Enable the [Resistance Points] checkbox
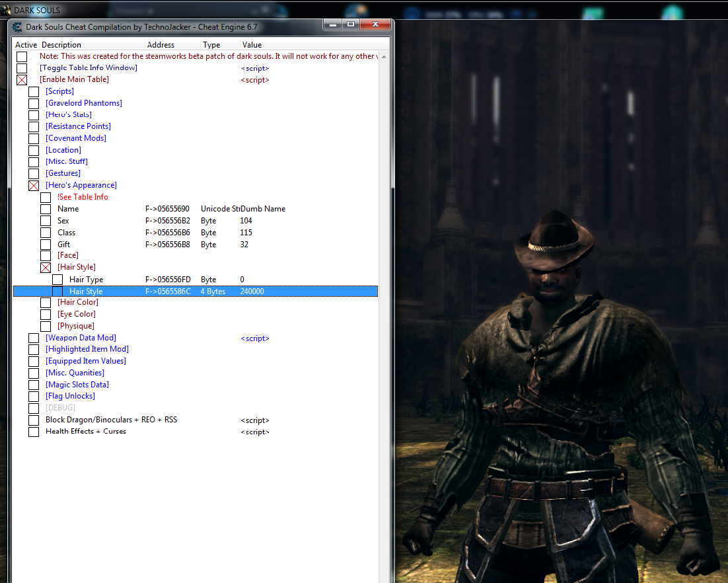 coord(34,127)
